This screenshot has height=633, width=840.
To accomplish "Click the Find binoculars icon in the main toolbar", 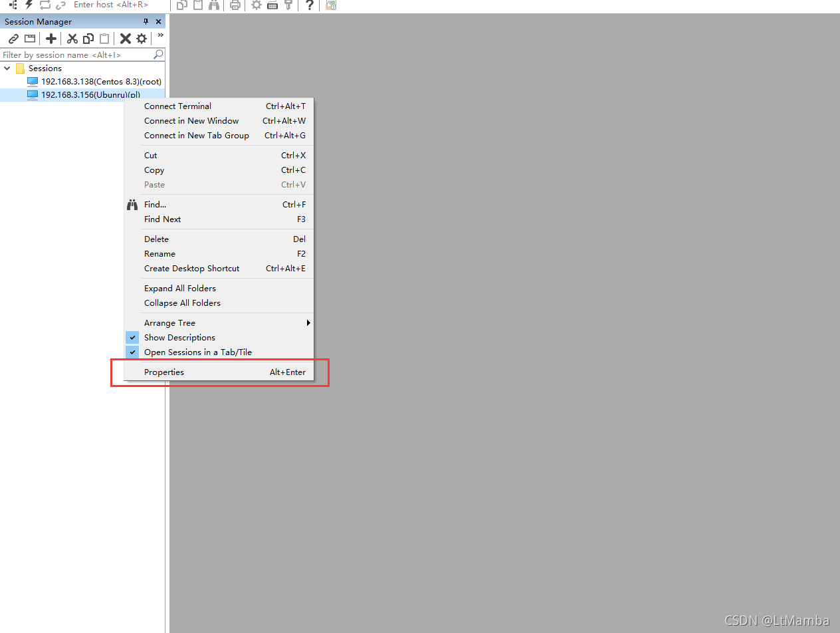I will pyautogui.click(x=214, y=5).
